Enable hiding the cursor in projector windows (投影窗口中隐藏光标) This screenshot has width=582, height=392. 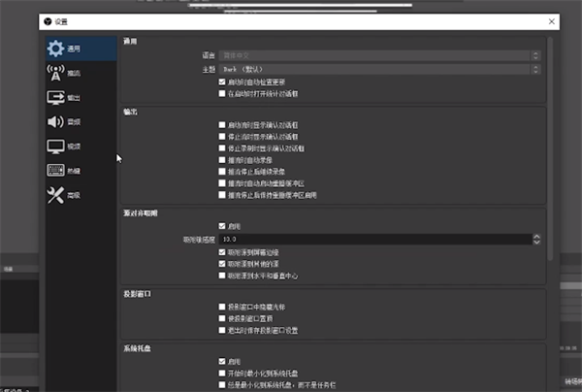coord(222,307)
